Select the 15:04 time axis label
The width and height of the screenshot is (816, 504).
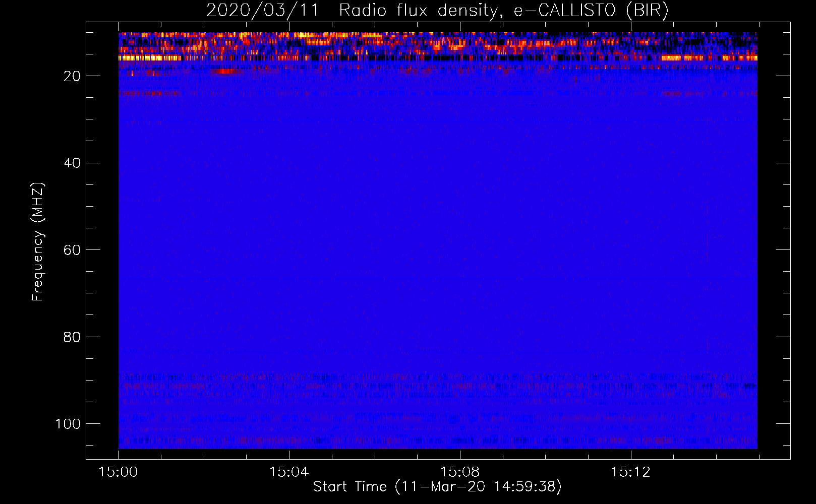(x=289, y=472)
